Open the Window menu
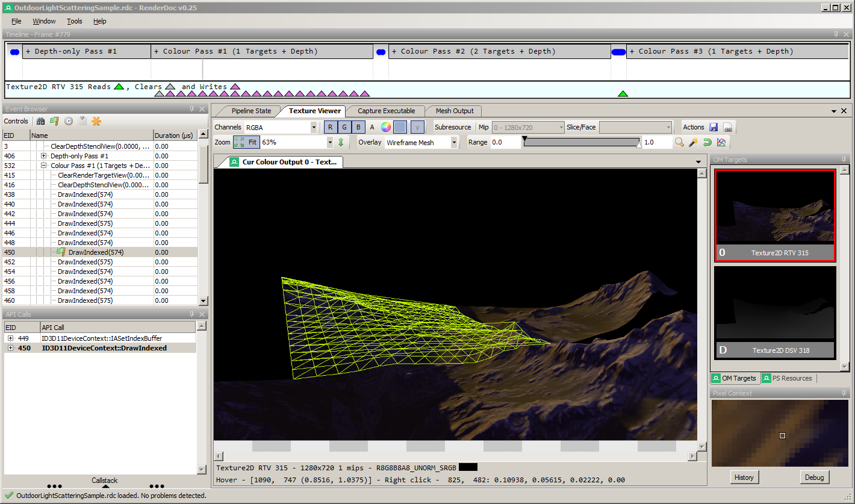 44,21
